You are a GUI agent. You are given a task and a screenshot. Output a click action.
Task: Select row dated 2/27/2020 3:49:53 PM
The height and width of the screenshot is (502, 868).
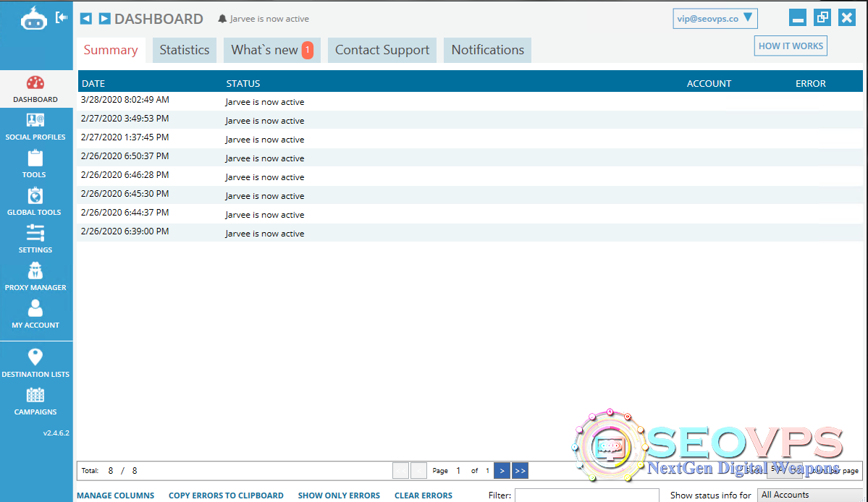[470, 120]
